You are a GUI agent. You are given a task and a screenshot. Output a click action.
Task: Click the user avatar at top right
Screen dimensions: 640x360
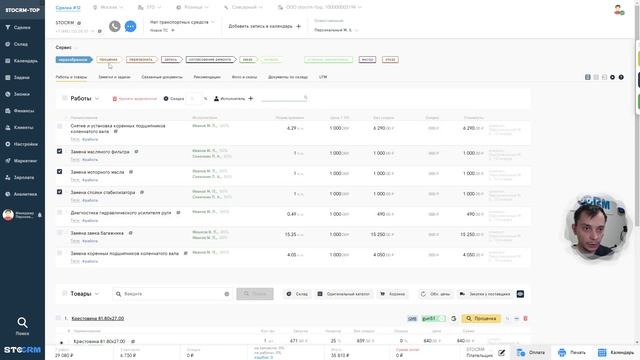coord(618,9)
